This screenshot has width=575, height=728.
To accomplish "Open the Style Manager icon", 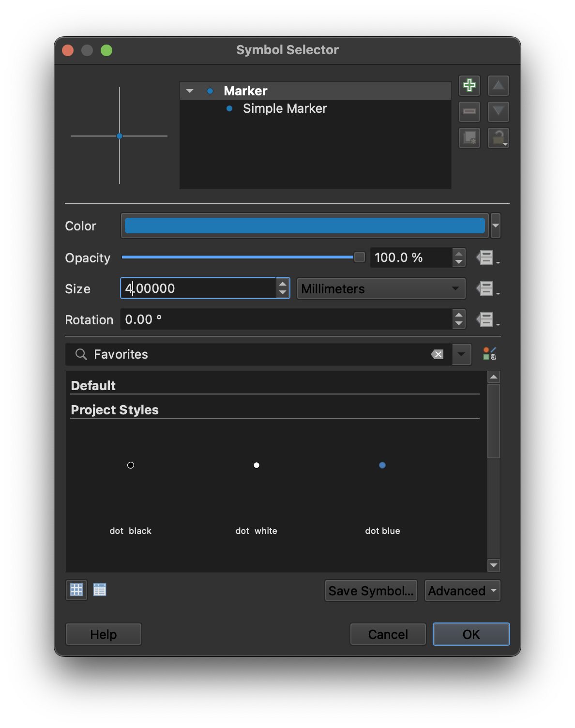I will pos(489,354).
